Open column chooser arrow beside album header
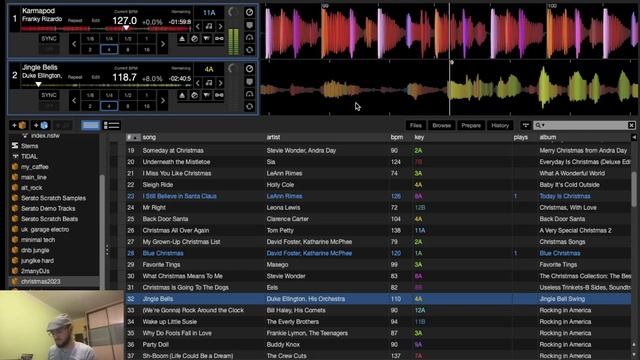640x360 pixels. pyautogui.click(x=633, y=138)
